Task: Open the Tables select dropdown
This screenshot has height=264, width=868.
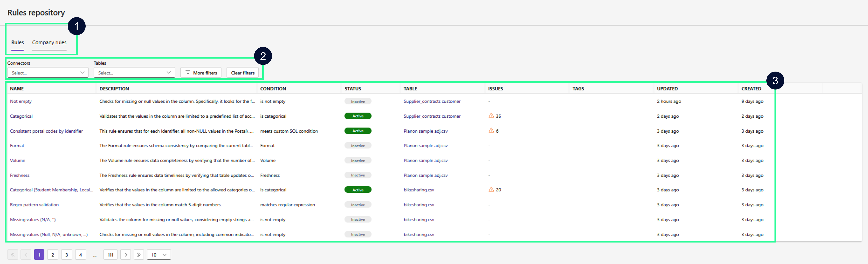Action: click(x=134, y=72)
